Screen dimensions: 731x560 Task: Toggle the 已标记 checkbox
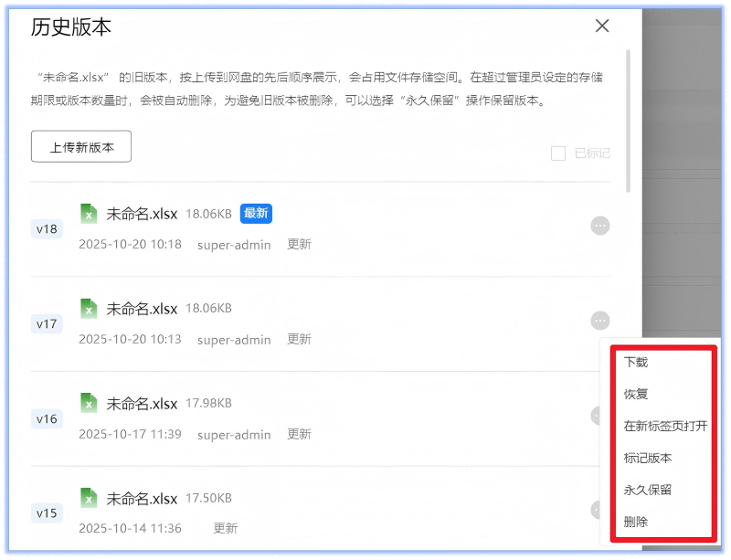click(x=558, y=153)
